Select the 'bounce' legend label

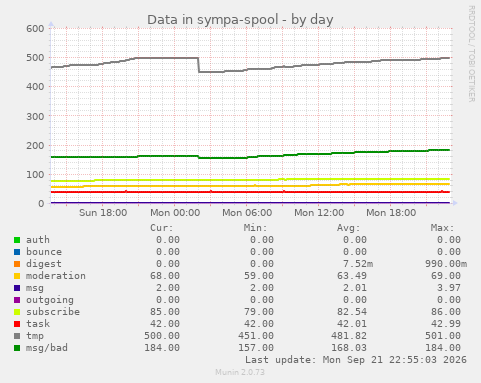[44, 252]
